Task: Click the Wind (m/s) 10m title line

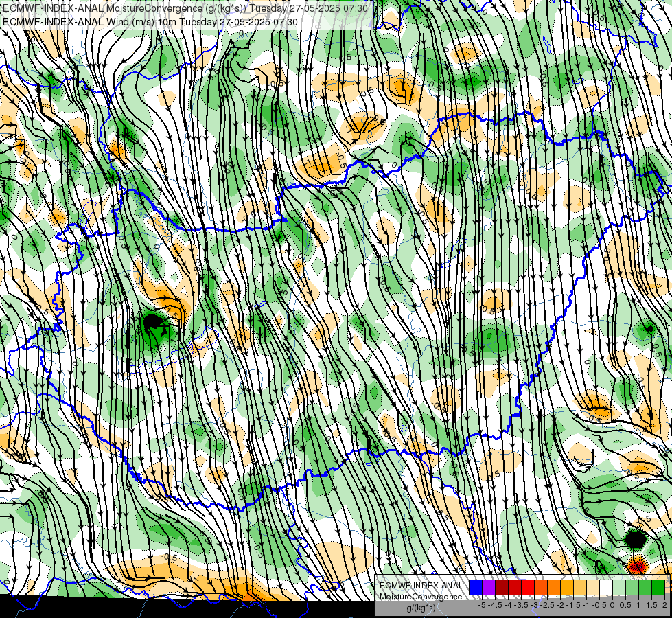Action: (150, 21)
